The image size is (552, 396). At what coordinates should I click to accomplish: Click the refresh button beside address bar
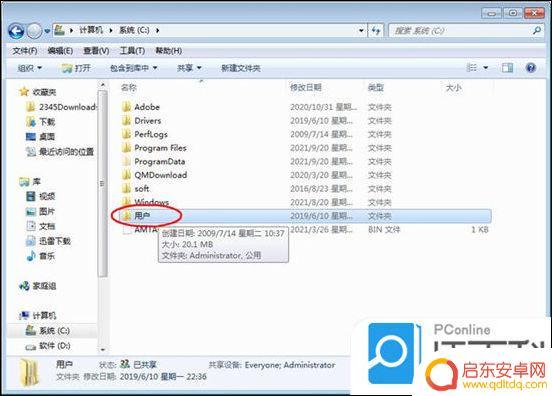click(376, 31)
